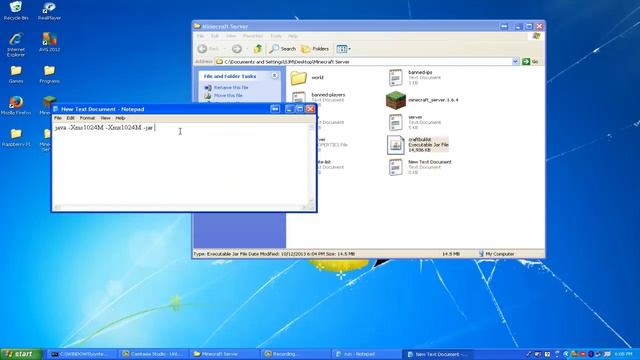Select the banned-ips text document
The width and height of the screenshot is (640, 360).
tap(415, 78)
